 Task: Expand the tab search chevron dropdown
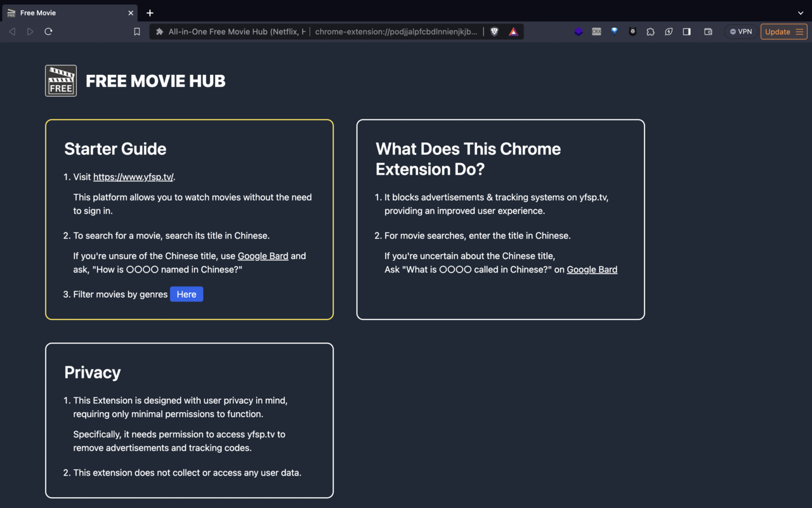pyautogui.click(x=801, y=13)
